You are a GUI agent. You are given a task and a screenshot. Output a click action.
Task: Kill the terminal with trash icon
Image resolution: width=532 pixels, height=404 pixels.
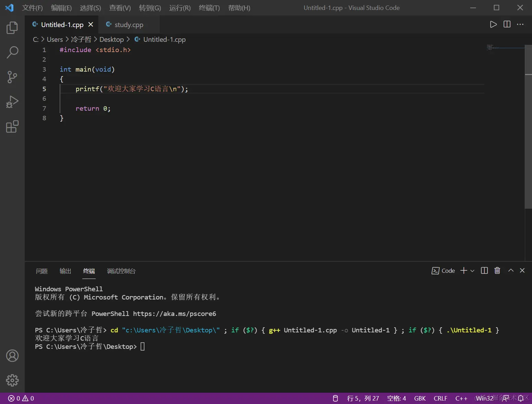click(x=497, y=271)
